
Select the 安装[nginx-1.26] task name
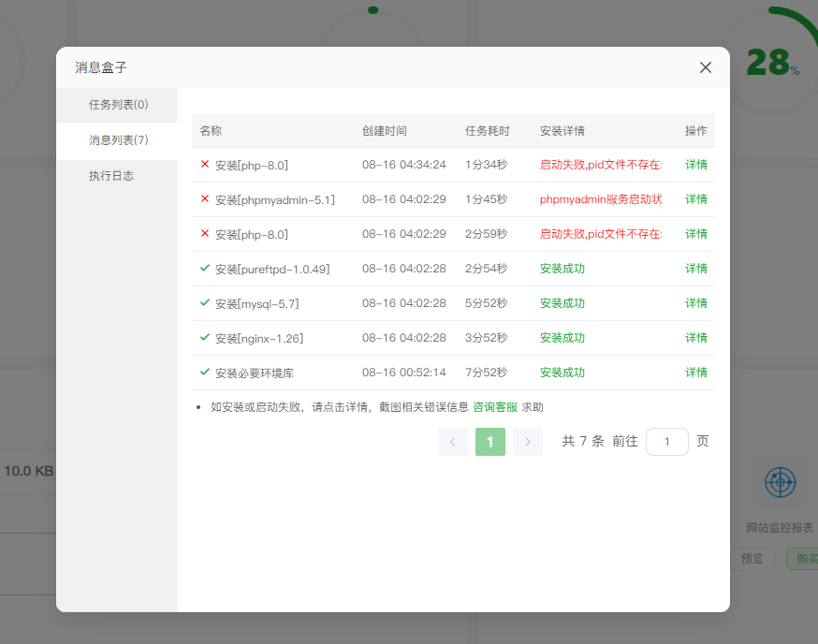point(259,338)
